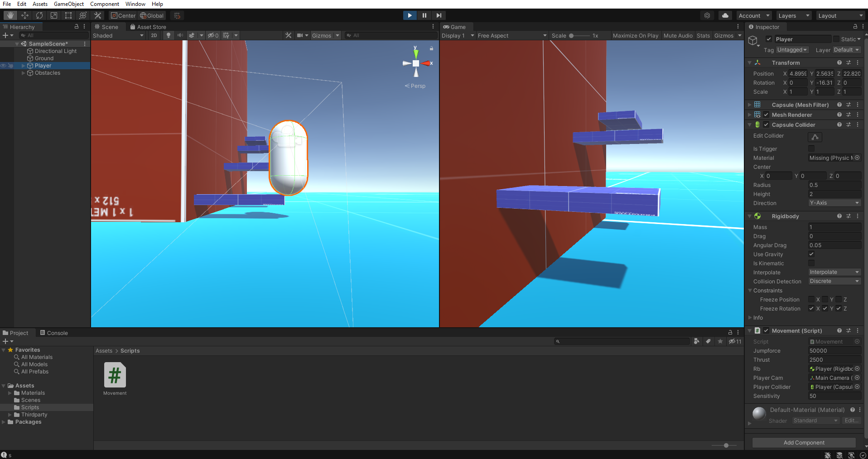This screenshot has height=459, width=868.
Task: Click Maximize On Play button
Action: click(635, 35)
